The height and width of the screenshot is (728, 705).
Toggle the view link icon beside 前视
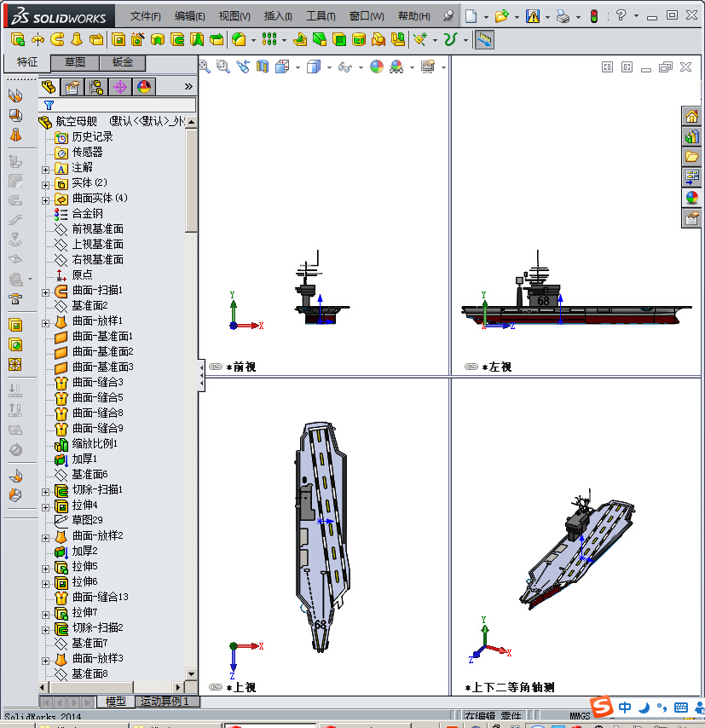click(216, 367)
